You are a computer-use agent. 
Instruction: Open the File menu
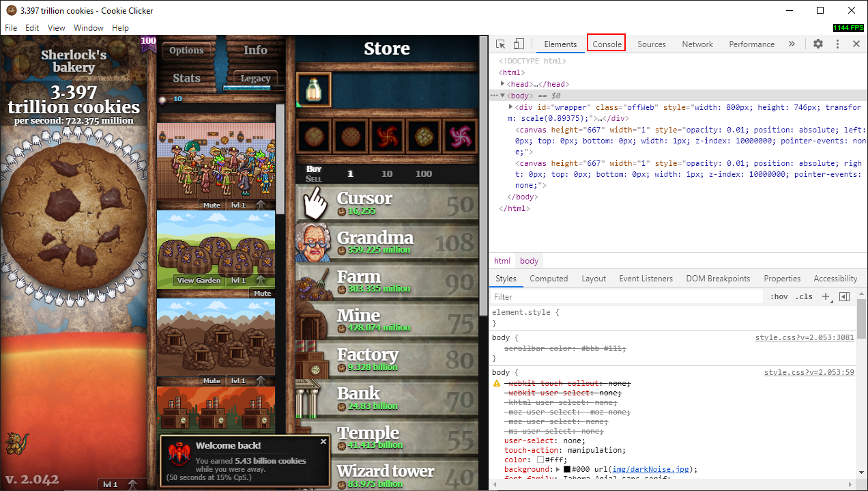click(11, 28)
